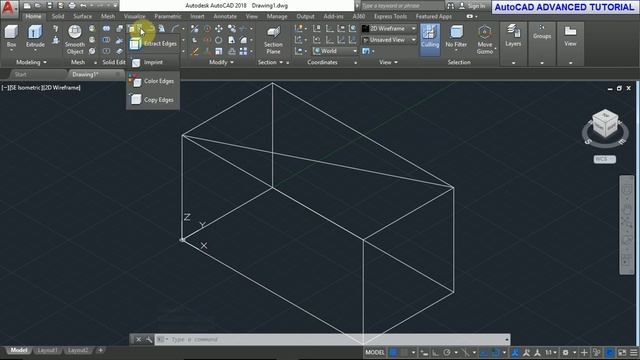Switch to the Visualize ribbon tab
The width and height of the screenshot is (640, 360).
pos(134,16)
